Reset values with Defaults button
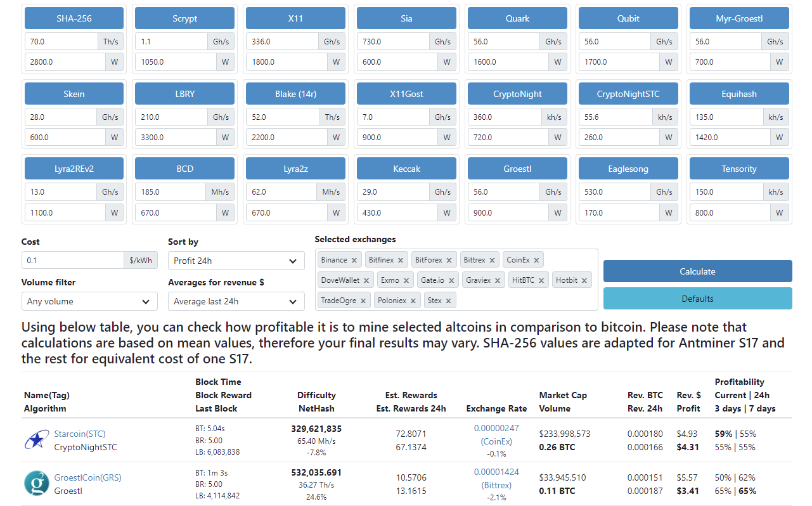This screenshot has width=812, height=506. click(x=697, y=299)
